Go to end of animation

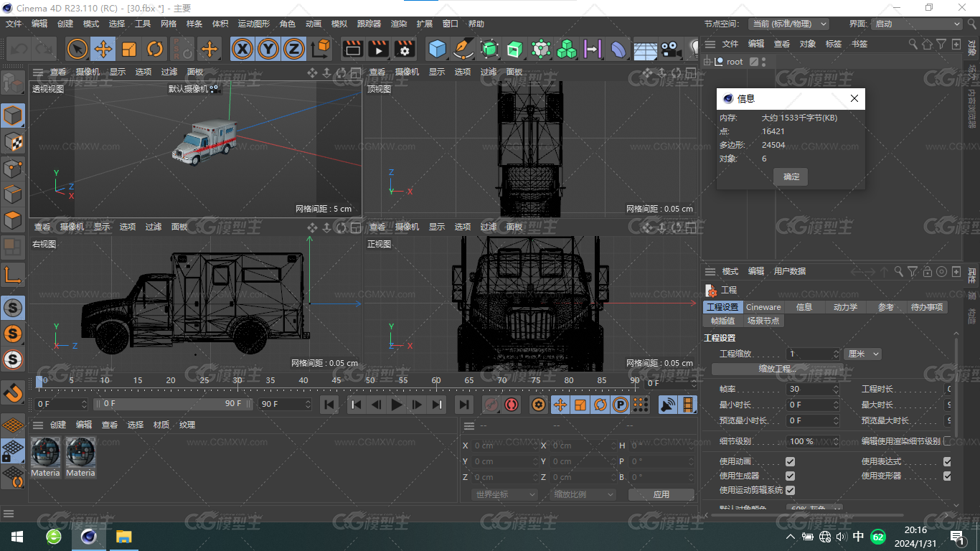463,405
